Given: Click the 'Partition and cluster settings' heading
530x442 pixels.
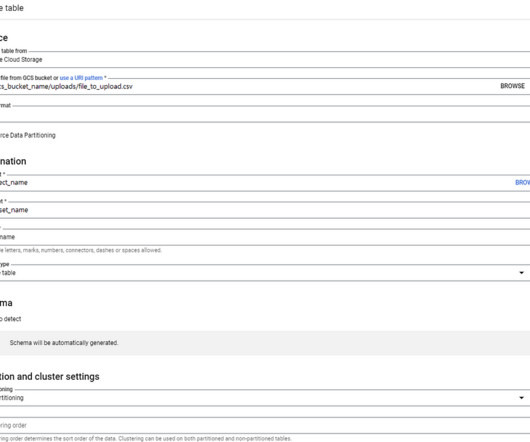Looking at the screenshot, I should [50, 376].
